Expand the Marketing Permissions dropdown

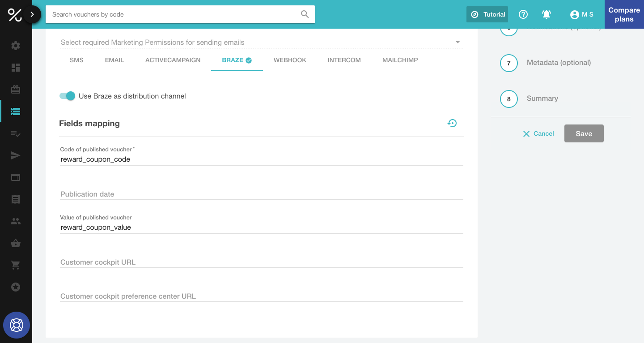[x=458, y=42]
